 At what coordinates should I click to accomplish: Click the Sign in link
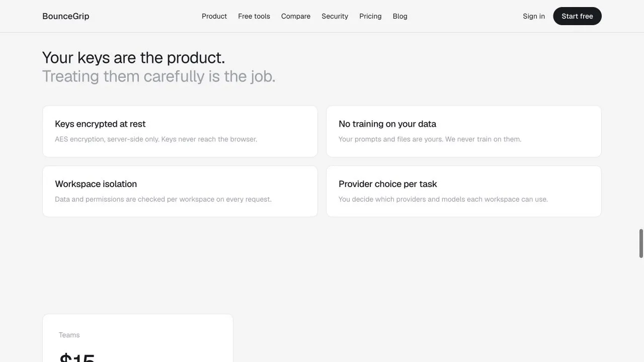(534, 16)
